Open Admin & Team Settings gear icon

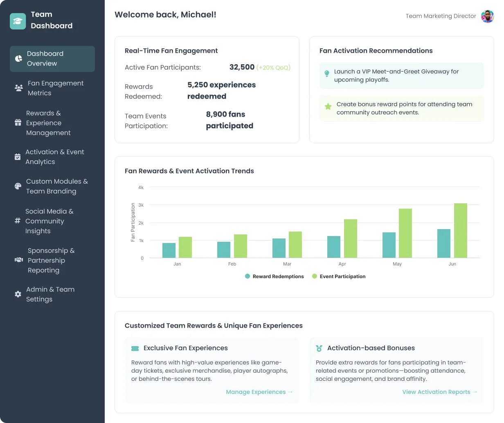point(17,294)
